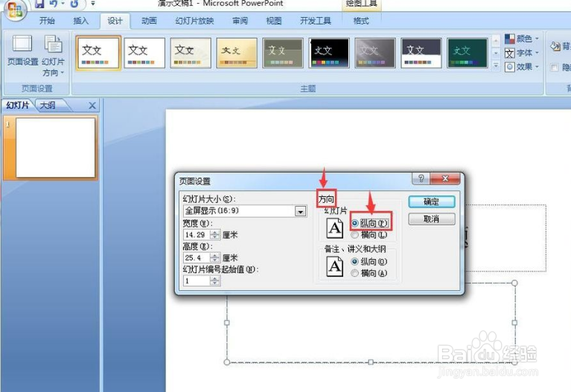This screenshot has height=392, width=571.
Task: Open the 效果 theme effects dropdown
Action: click(522, 67)
